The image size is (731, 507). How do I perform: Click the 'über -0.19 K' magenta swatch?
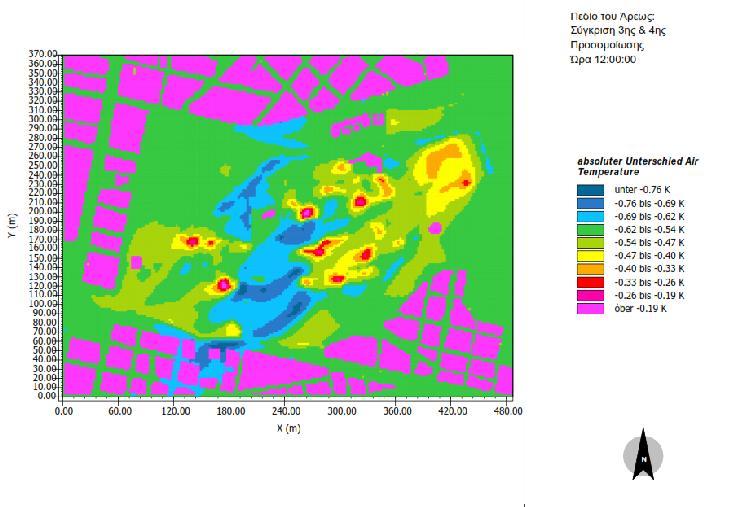pyautogui.click(x=590, y=308)
